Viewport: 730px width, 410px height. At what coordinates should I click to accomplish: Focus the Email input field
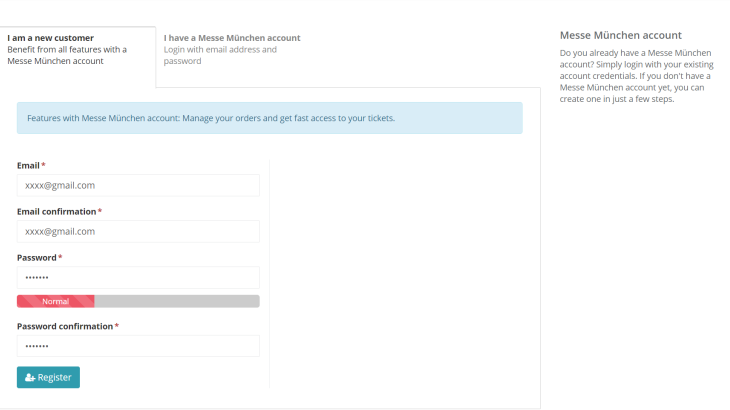[138, 185]
